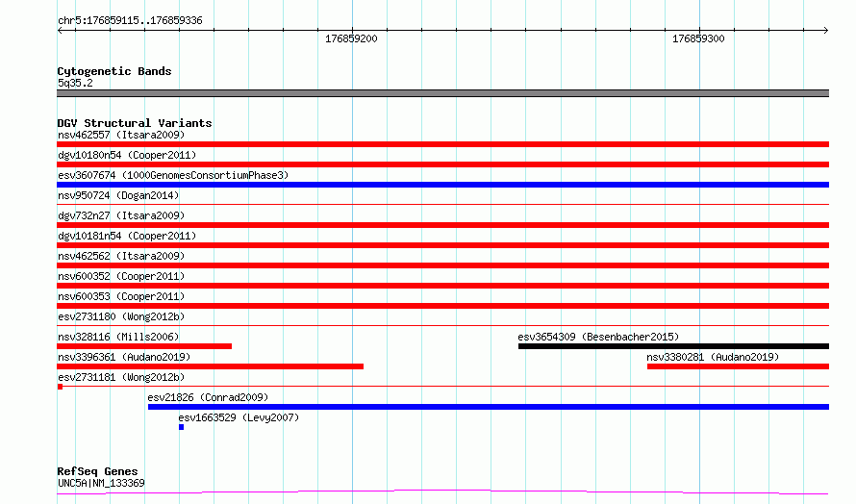Open dgv10180n54 (Cooper2011) variant label
The width and height of the screenshot is (856, 504).
tap(127, 155)
